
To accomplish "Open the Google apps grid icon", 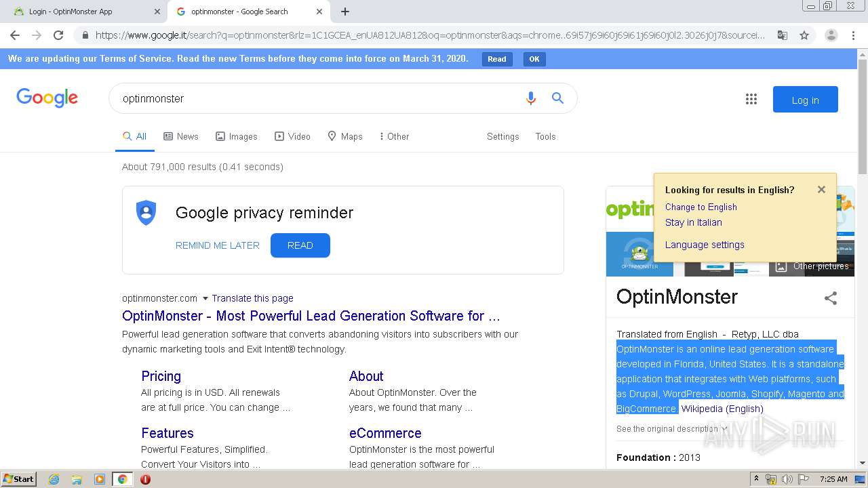I will [x=751, y=100].
